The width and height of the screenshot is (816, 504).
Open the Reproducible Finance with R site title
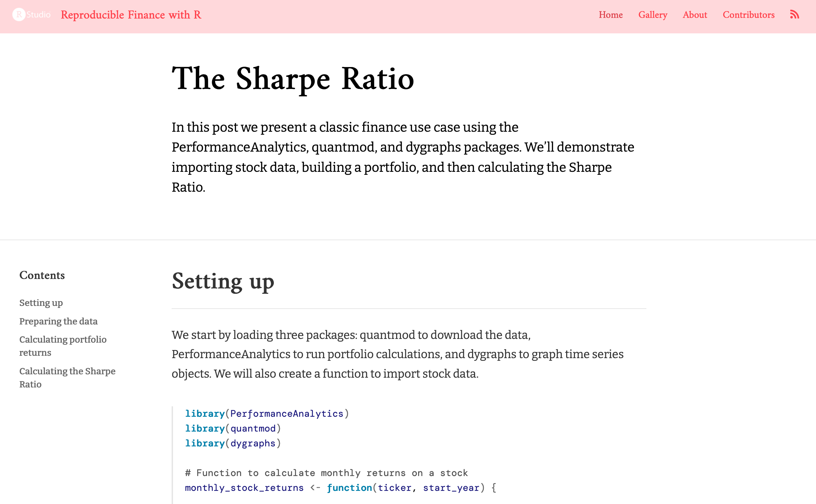tap(131, 15)
